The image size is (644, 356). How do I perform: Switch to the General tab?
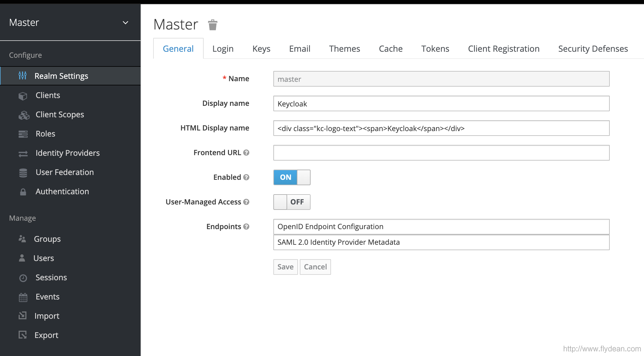click(178, 49)
